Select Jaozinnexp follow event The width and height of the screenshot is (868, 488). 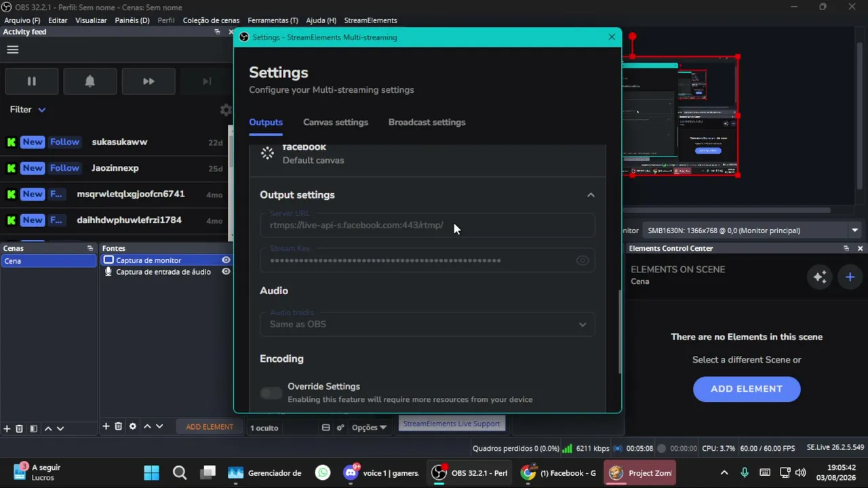pos(115,168)
